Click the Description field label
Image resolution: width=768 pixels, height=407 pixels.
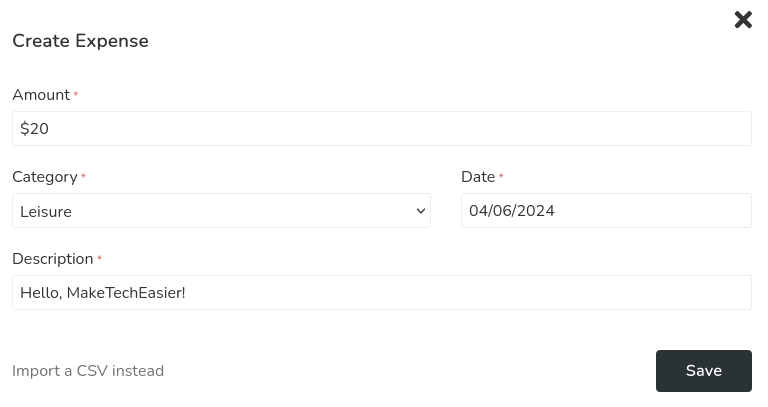pos(53,259)
